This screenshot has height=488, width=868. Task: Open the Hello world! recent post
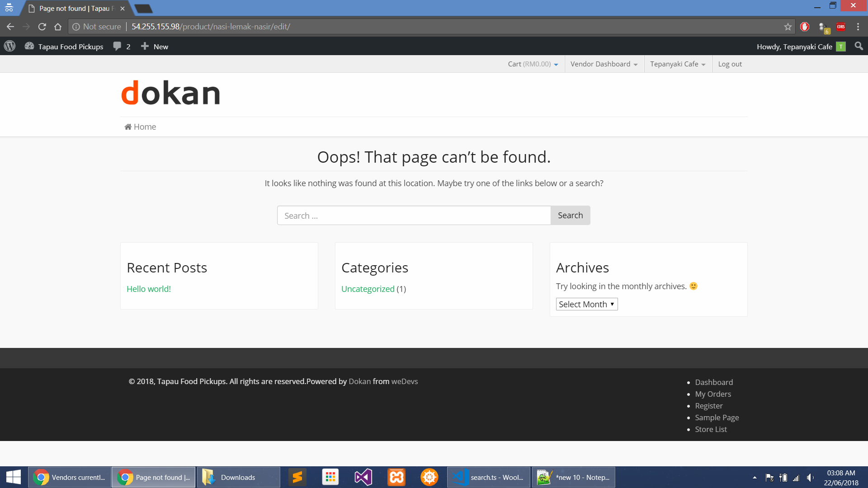pos(148,289)
